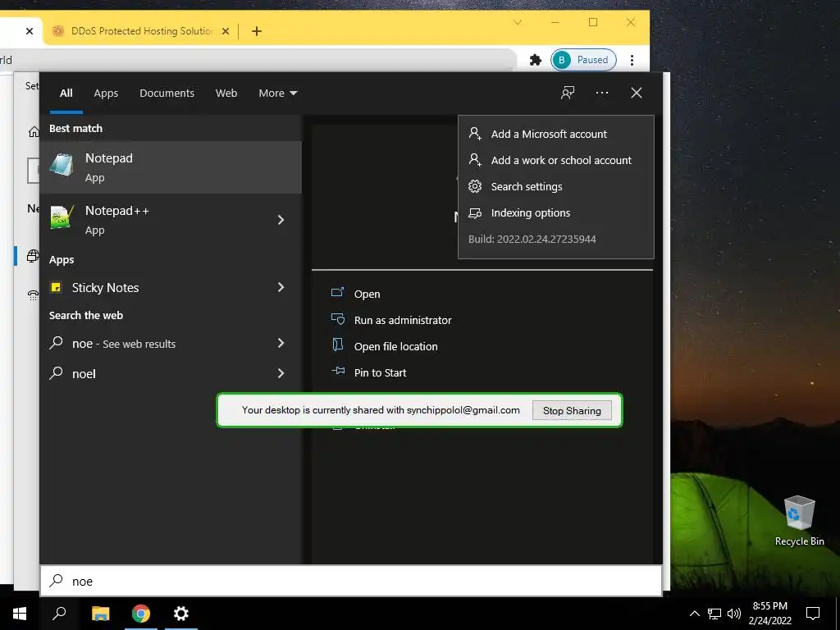Click the network icon in system tray

click(714, 614)
